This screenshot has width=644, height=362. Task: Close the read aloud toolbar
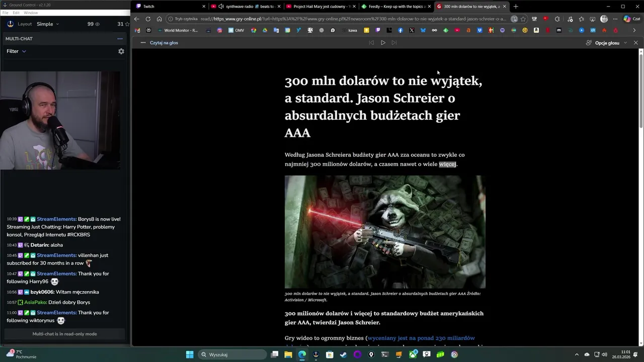pos(635,43)
